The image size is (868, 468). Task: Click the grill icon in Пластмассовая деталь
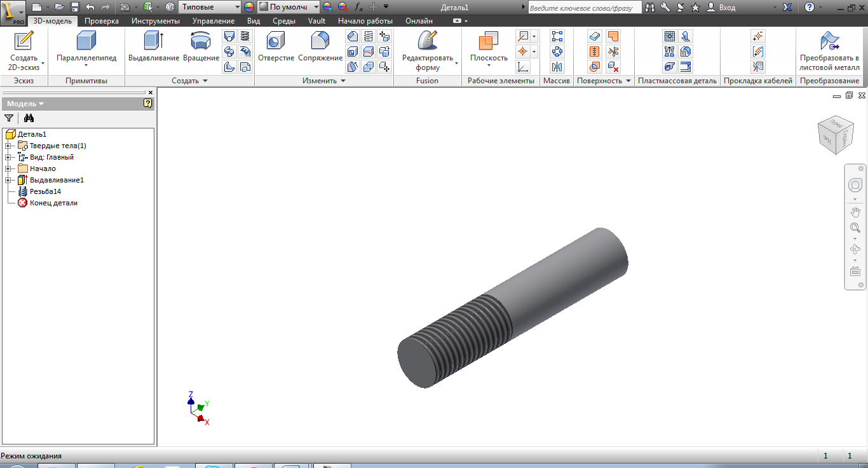[669, 36]
